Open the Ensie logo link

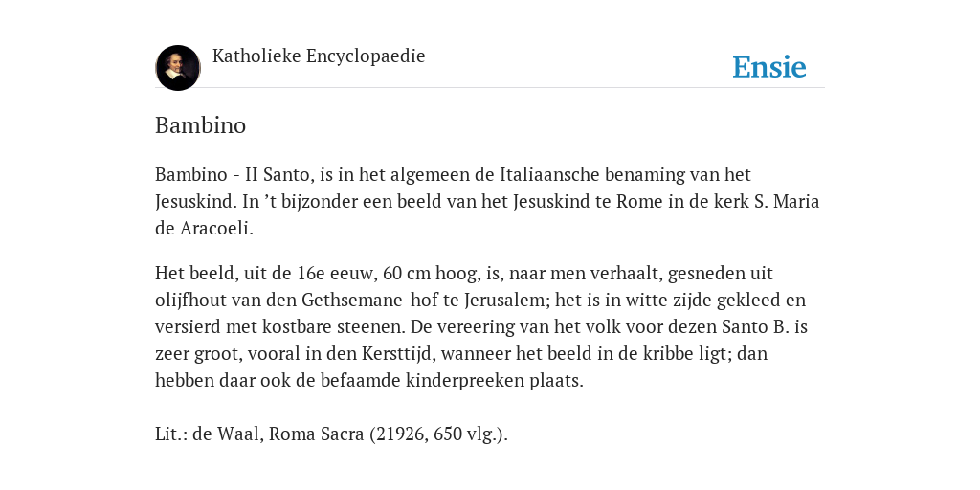769,67
